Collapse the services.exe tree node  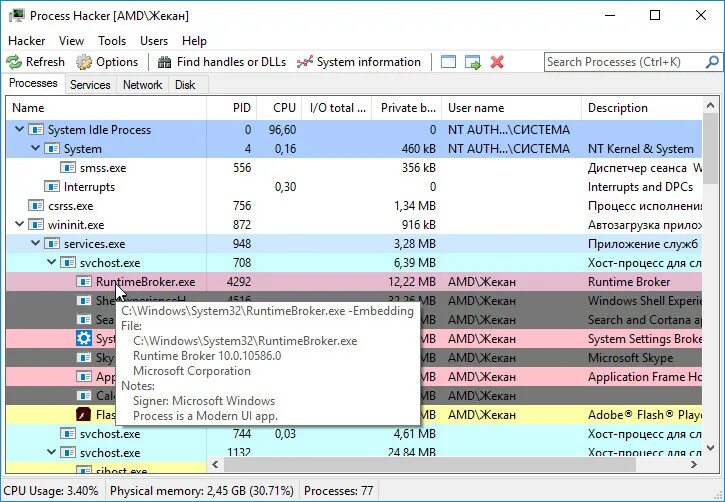click(x=35, y=243)
